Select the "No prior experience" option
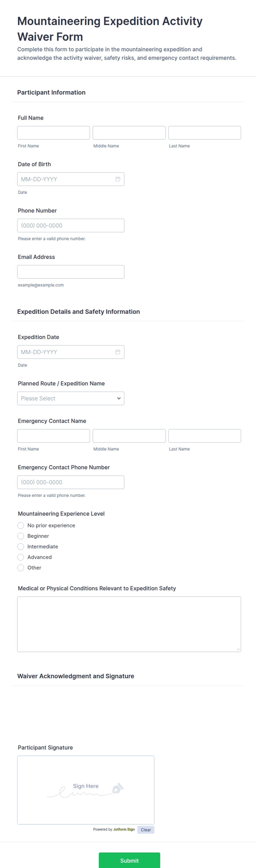The width and height of the screenshot is (256, 868). click(x=21, y=525)
